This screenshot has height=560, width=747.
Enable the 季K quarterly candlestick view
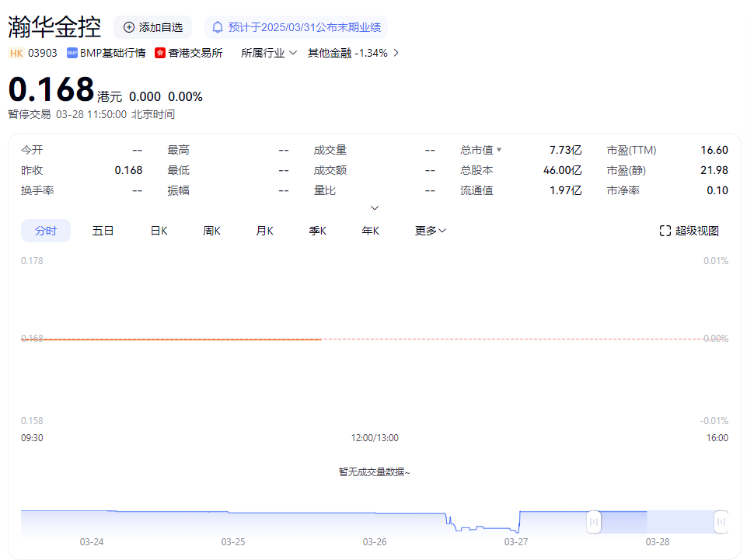[317, 230]
